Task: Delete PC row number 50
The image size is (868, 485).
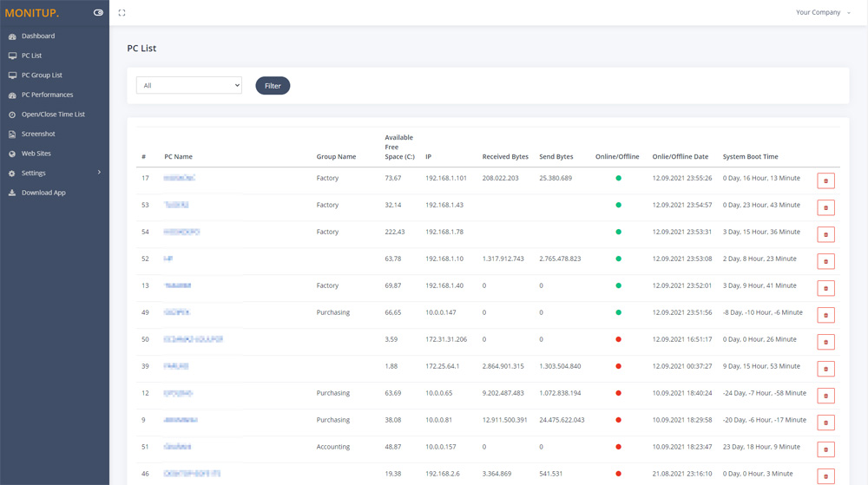Action: [x=825, y=342]
